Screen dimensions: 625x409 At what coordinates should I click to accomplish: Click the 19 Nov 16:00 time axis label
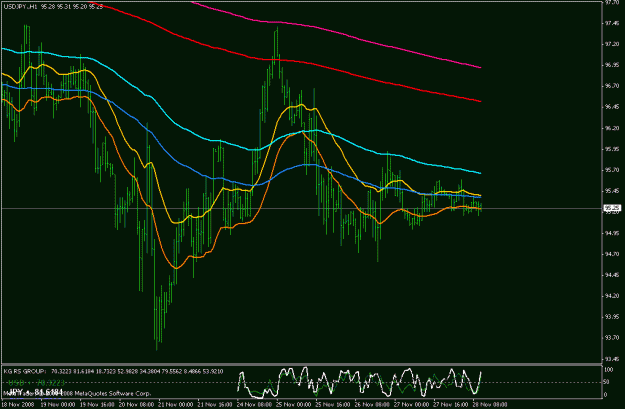97,404
